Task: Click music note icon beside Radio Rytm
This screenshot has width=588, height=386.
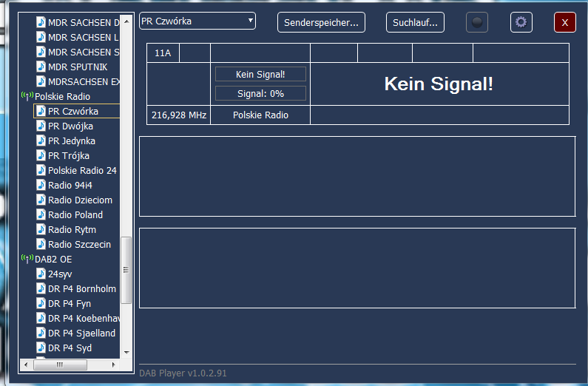Action: click(41, 230)
